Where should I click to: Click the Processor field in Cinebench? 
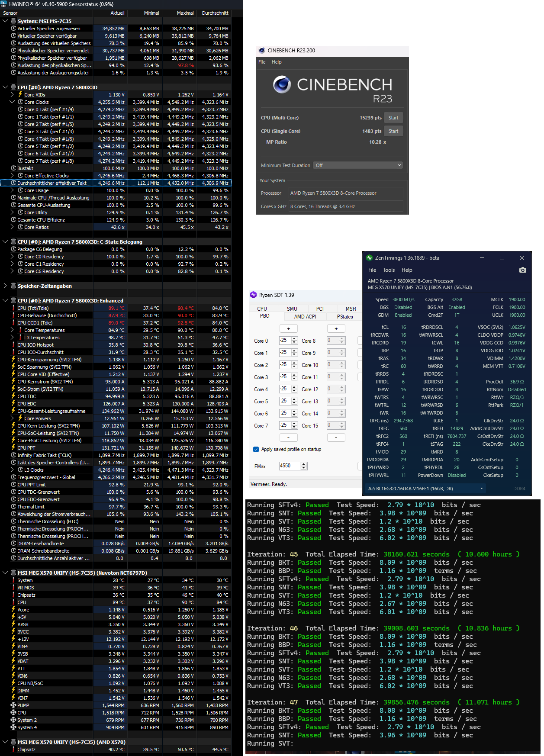(346, 193)
